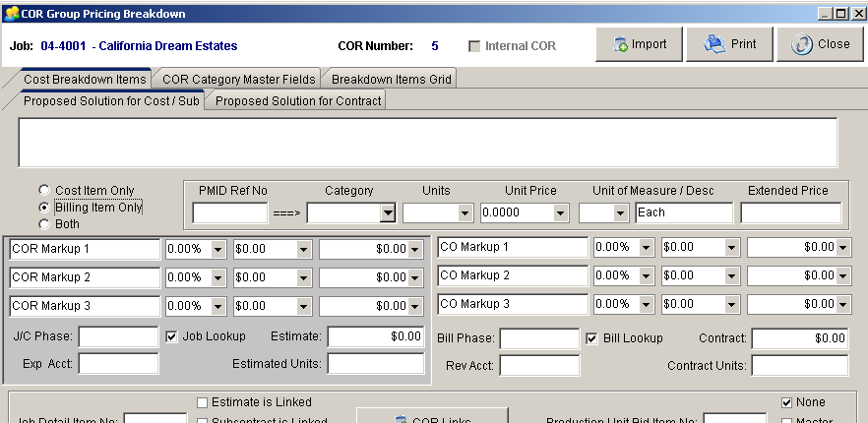Select Proposed Solution for Contract tab
Viewport: 868px width, 423px height.
[x=298, y=100]
